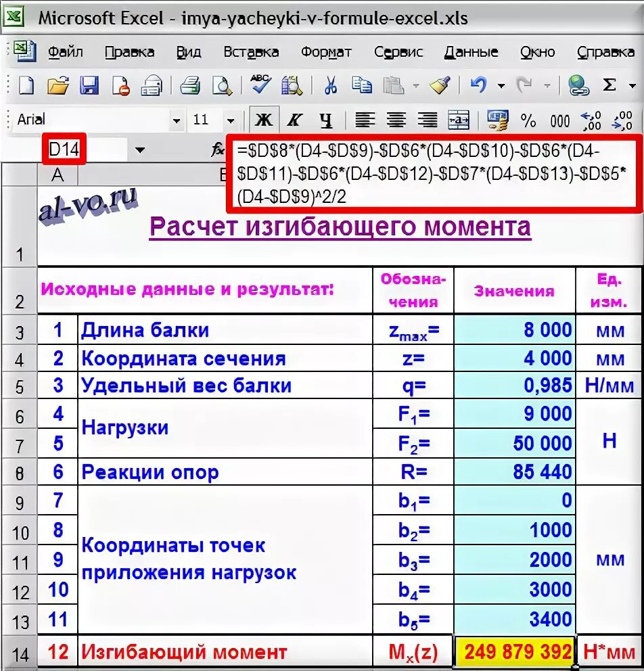
Task: Undo the last action
Action: click(478, 85)
